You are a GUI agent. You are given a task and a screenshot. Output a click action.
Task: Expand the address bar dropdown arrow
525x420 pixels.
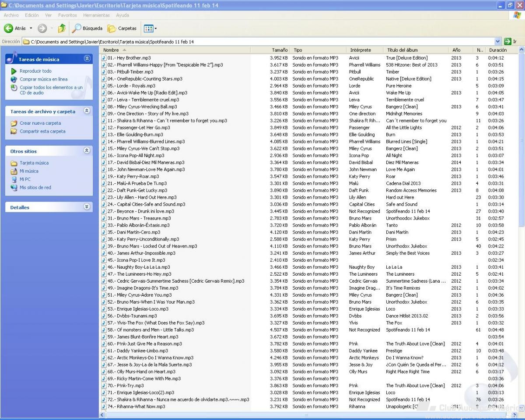pos(498,42)
